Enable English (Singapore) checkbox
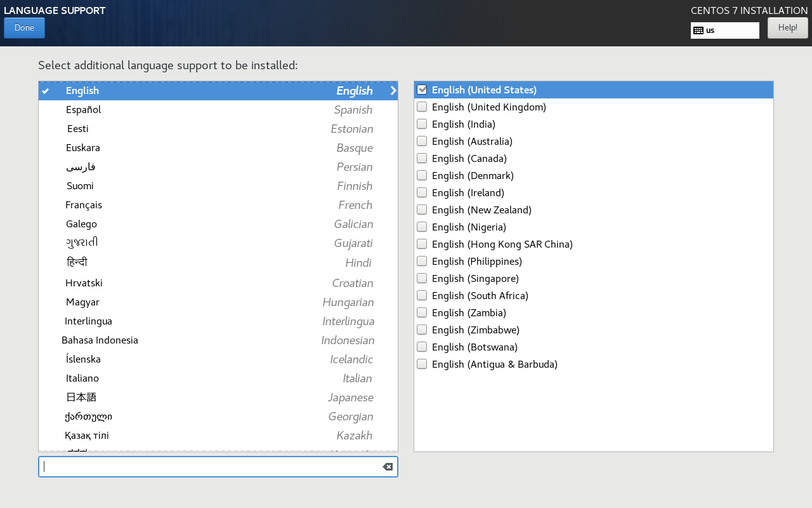This screenshot has width=812, height=508. 422,278
